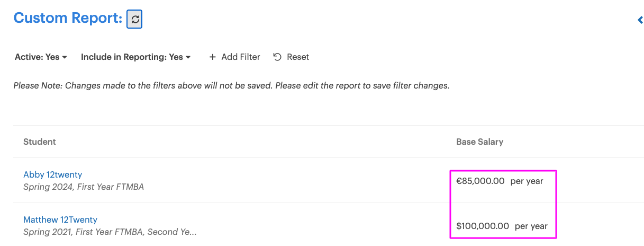644x246 pixels.
Task: Select the $100,000.00 salary value
Action: [x=483, y=226]
